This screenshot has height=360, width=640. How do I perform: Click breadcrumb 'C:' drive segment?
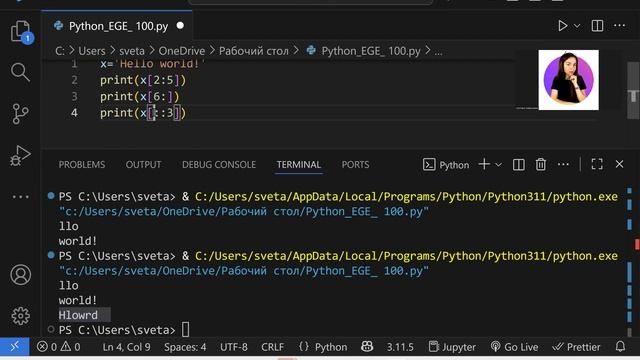point(60,51)
